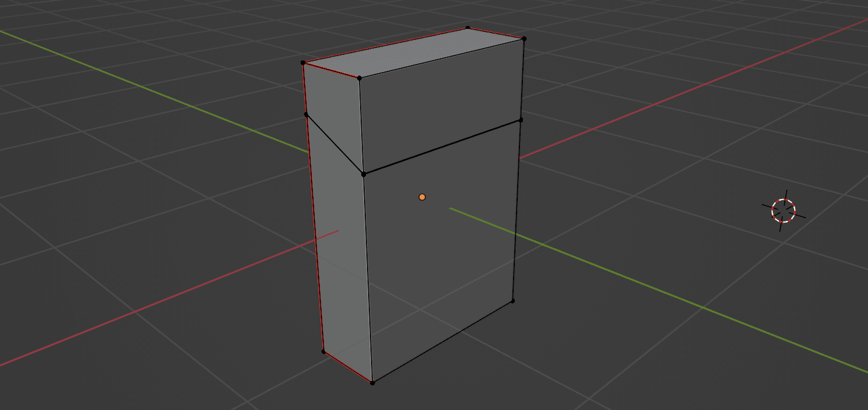Select the top face of the box
This screenshot has width=868, height=410.
413,52
